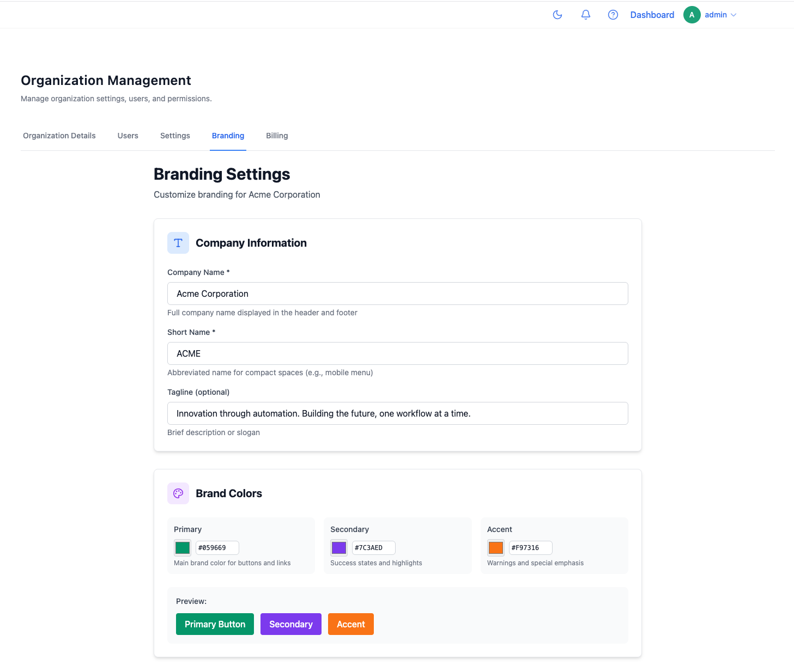Viewport: 794px width, 672px height.
Task: Click the help question mark icon
Action: click(x=613, y=15)
